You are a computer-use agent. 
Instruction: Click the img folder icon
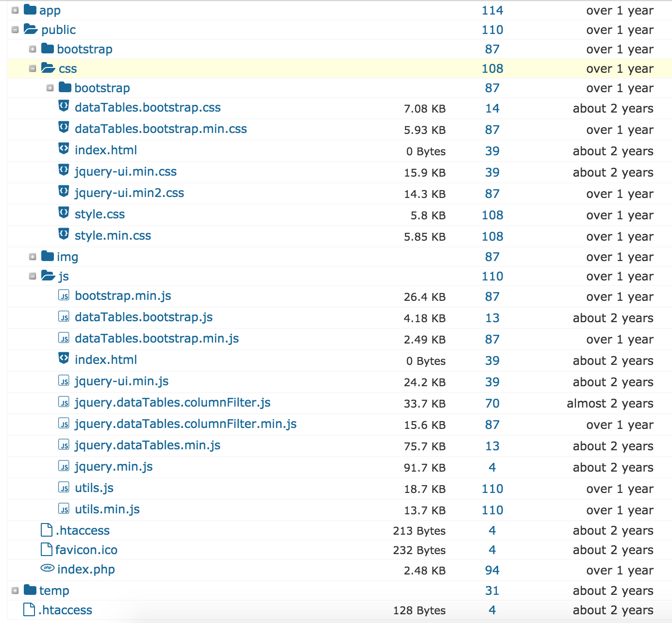pos(48,256)
